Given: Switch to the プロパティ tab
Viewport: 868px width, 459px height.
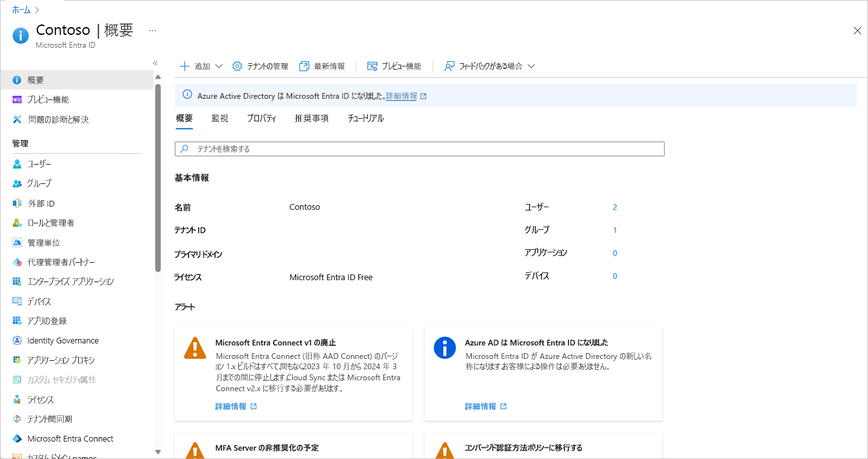Looking at the screenshot, I should coord(261,118).
